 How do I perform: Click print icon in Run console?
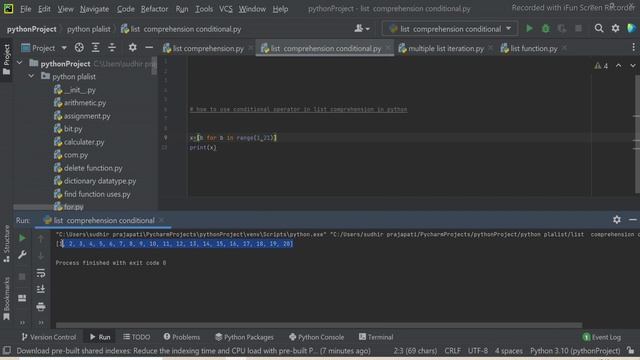click(x=41, y=307)
